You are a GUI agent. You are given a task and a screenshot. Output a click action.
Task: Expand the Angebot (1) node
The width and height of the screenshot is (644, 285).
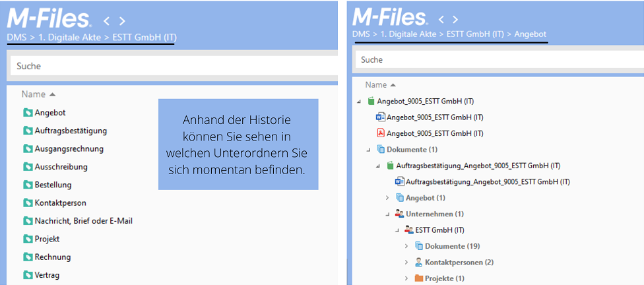[387, 198]
